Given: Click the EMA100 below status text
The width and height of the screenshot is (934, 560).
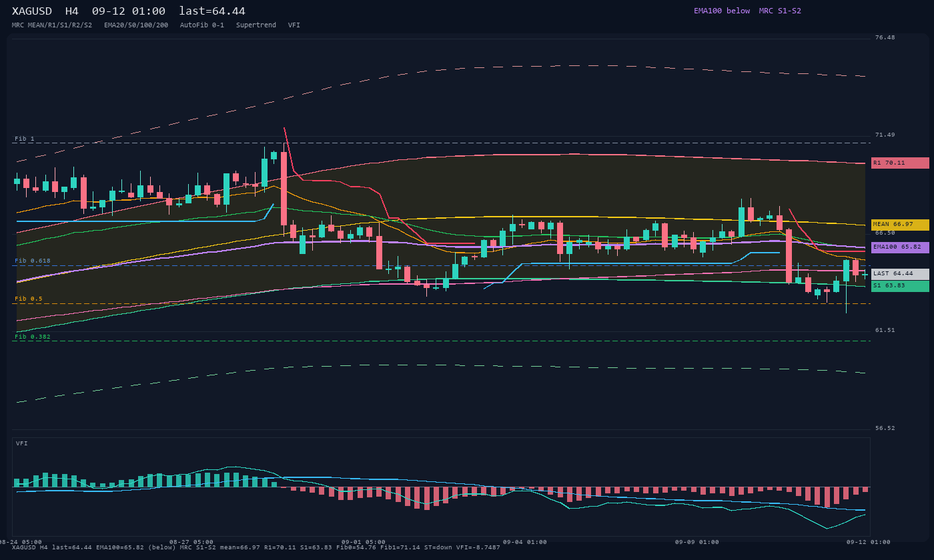Looking at the screenshot, I should 722,11.
